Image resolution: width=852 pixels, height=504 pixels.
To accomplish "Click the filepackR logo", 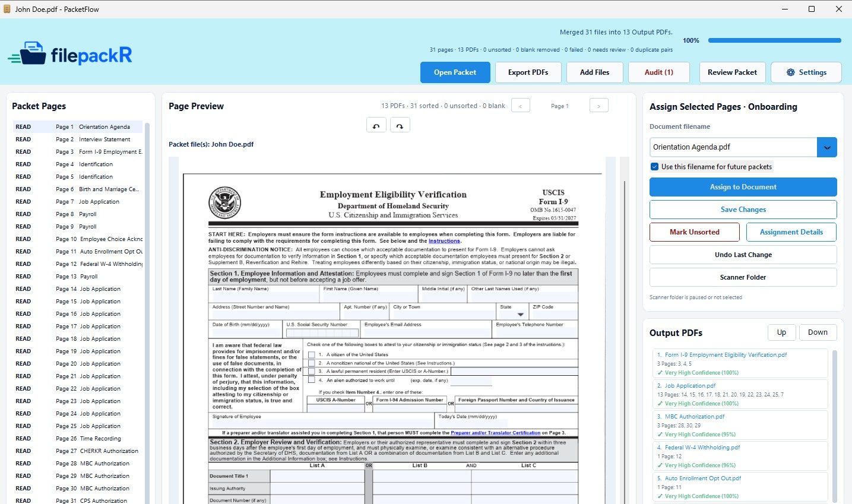I will pos(70,55).
